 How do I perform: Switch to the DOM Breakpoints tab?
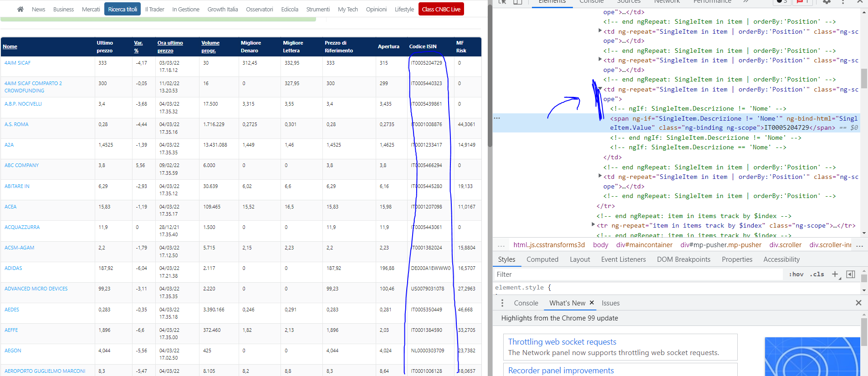pyautogui.click(x=684, y=259)
